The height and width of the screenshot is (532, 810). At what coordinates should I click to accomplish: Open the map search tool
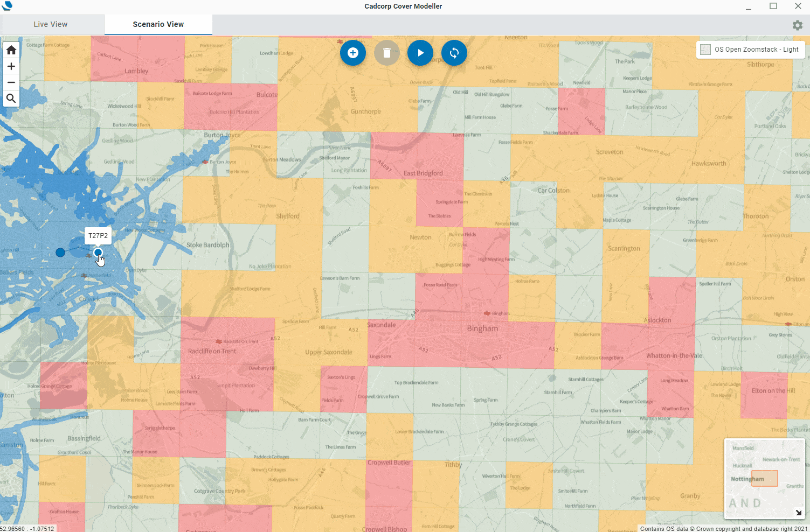(11, 99)
